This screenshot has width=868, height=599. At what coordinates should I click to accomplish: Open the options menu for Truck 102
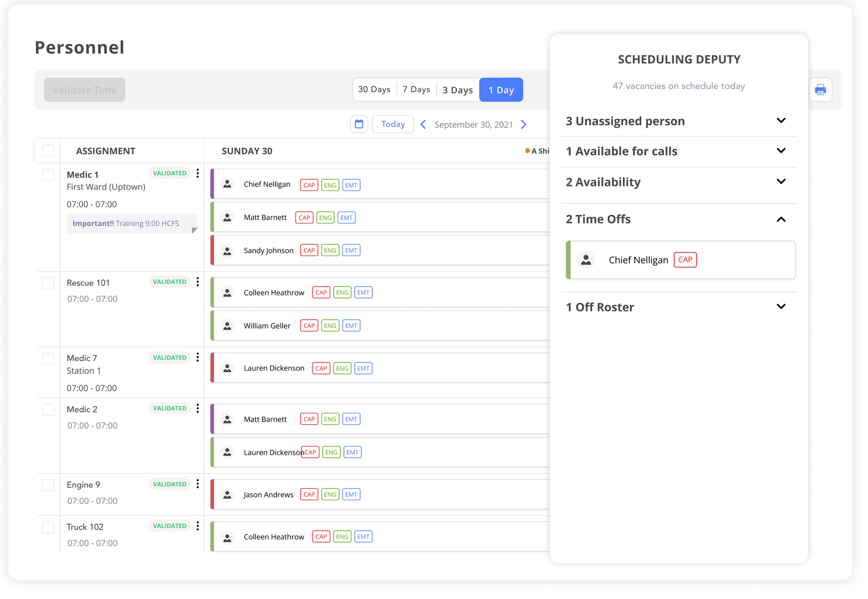197,526
